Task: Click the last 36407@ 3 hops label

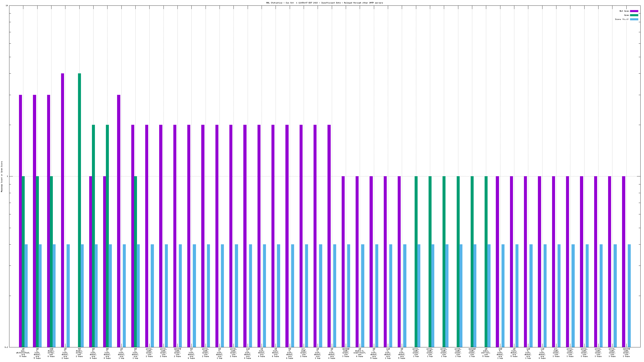Action: (x=626, y=352)
